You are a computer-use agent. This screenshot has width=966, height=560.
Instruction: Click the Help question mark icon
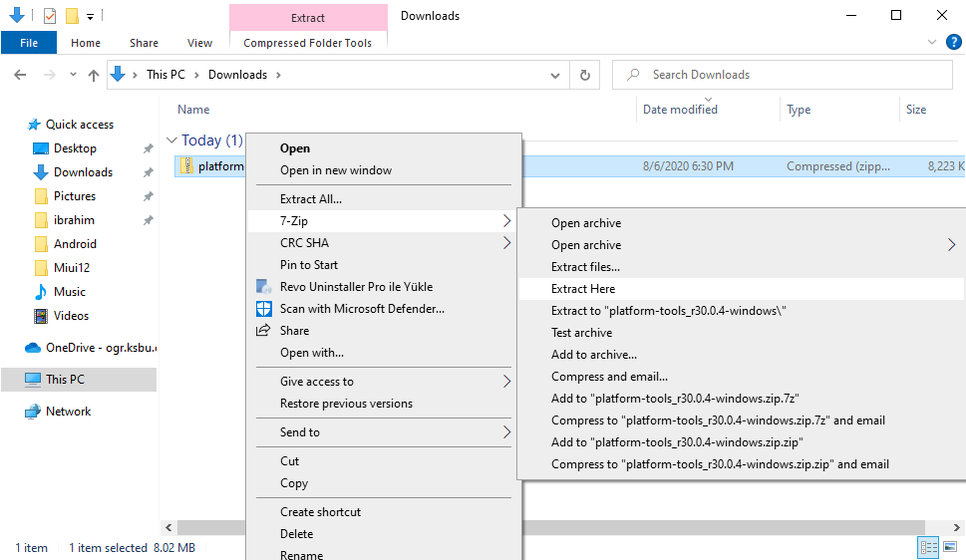954,42
